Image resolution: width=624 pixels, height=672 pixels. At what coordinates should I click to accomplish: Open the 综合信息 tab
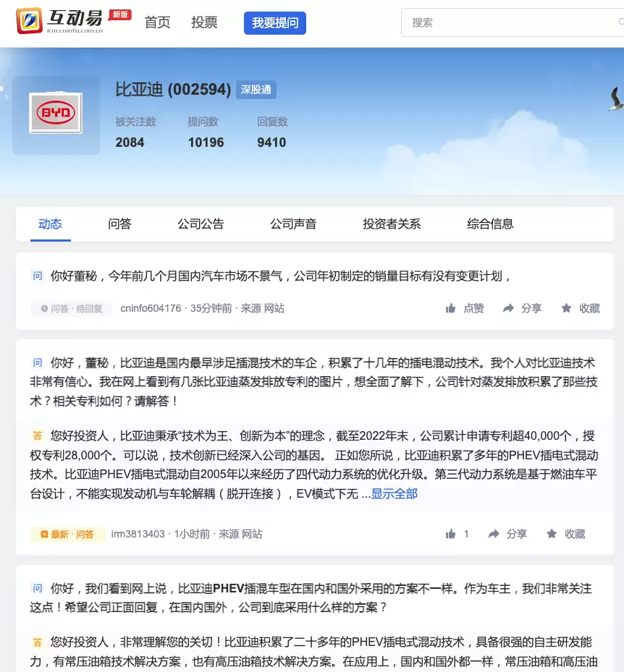[x=490, y=224]
